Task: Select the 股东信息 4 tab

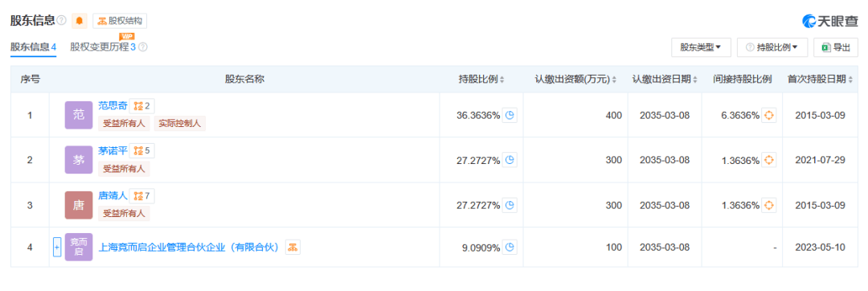Action: click(33, 47)
